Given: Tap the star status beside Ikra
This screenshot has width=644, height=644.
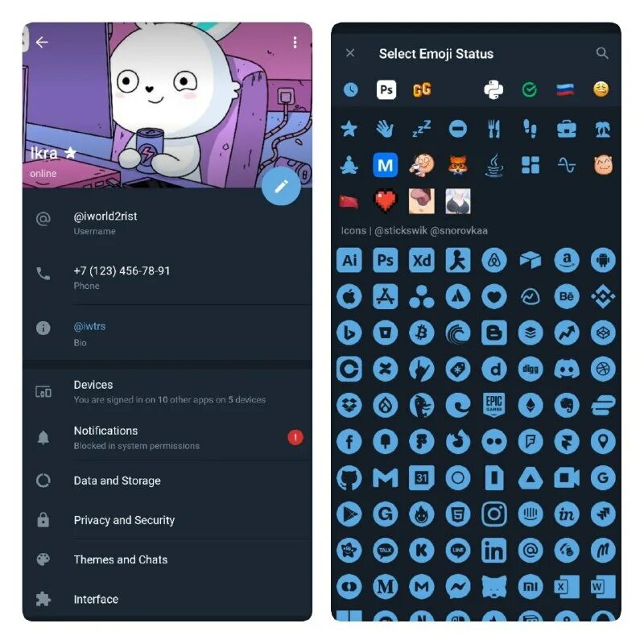Looking at the screenshot, I should pos(71,153).
